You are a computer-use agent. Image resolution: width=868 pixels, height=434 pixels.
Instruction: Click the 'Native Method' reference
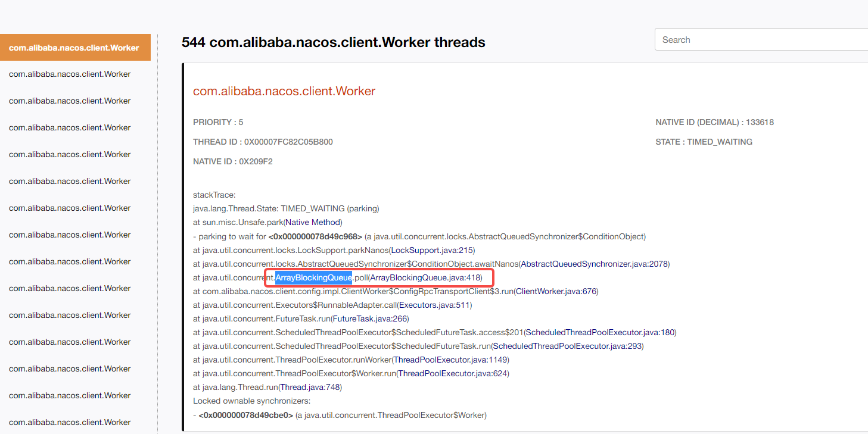(x=313, y=222)
